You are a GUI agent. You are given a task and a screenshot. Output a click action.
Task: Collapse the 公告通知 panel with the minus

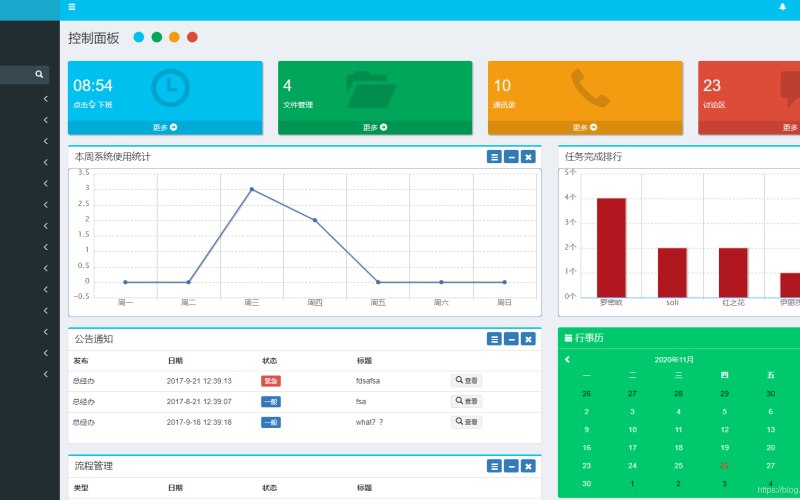511,339
